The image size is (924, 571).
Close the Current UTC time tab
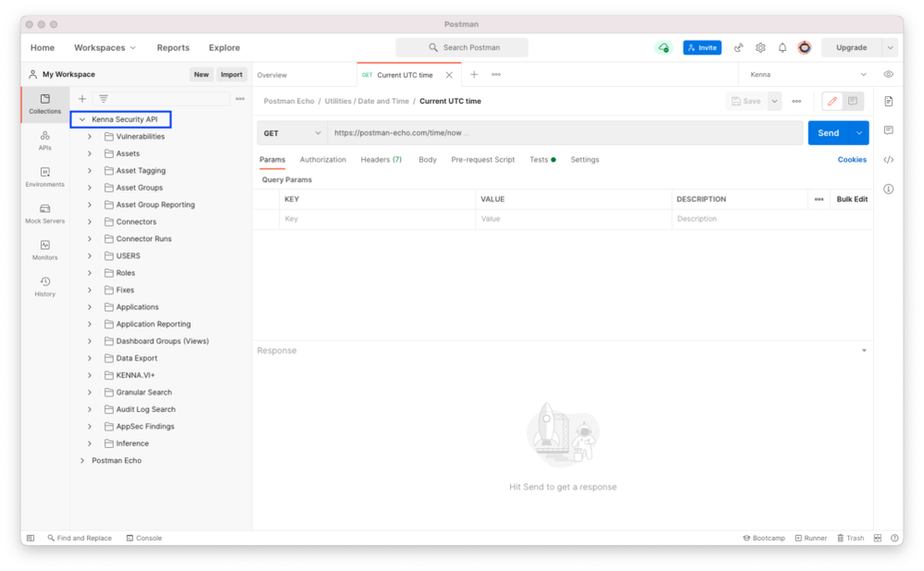tap(449, 75)
